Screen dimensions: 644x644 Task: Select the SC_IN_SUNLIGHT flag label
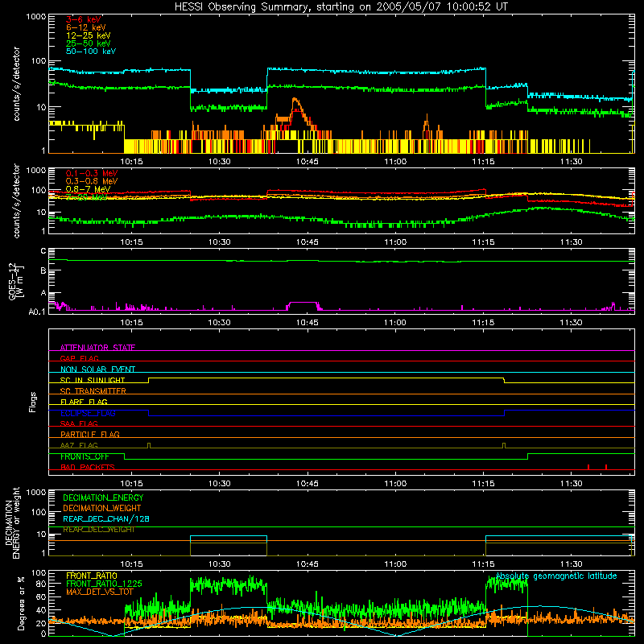click(x=93, y=380)
